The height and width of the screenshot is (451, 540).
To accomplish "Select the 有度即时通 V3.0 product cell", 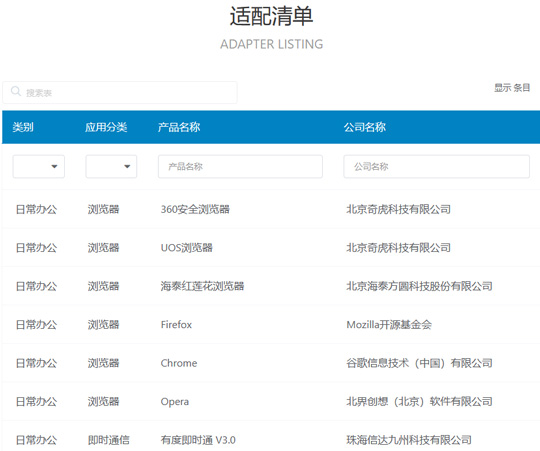I will pyautogui.click(x=198, y=440).
